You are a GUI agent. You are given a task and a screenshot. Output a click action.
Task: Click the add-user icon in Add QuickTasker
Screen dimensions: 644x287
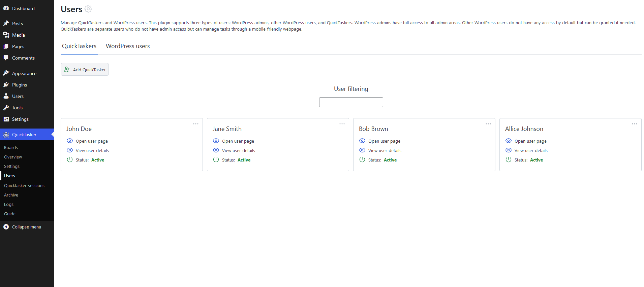coord(67,69)
